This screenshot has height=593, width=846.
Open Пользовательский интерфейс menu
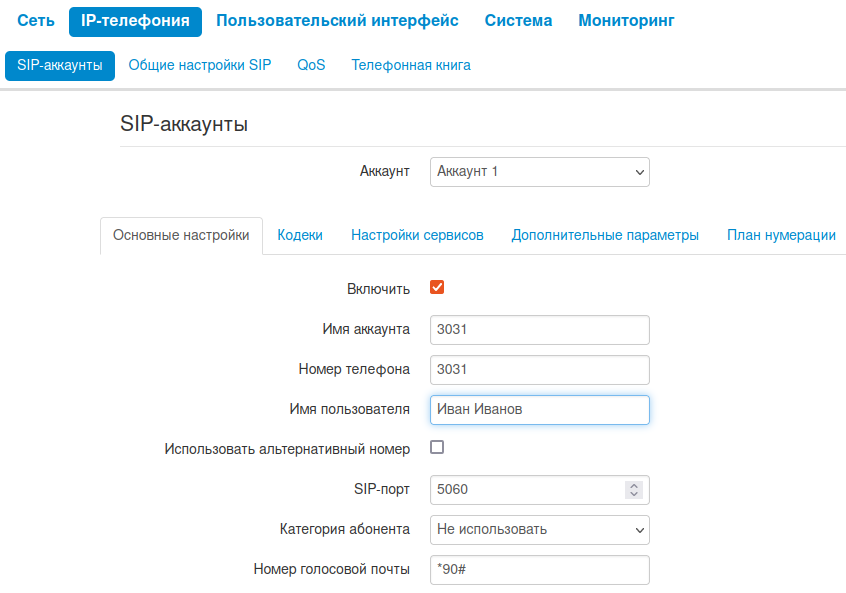point(337,21)
